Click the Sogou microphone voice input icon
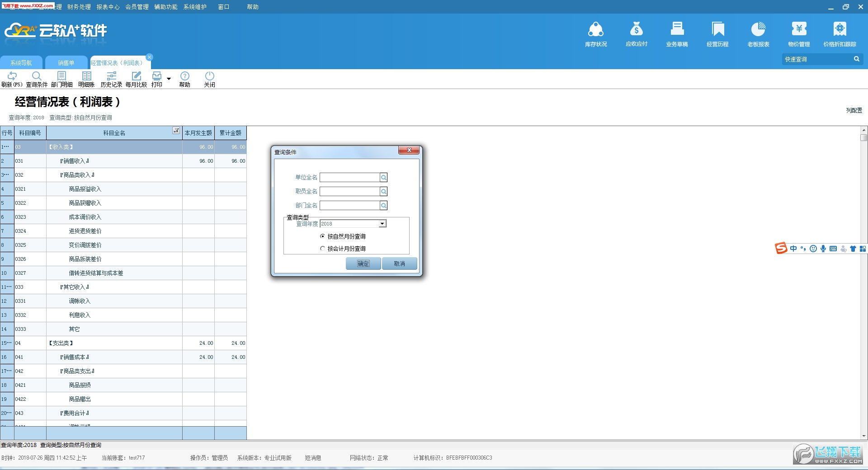Image resolution: width=868 pixels, height=470 pixels. click(x=823, y=249)
